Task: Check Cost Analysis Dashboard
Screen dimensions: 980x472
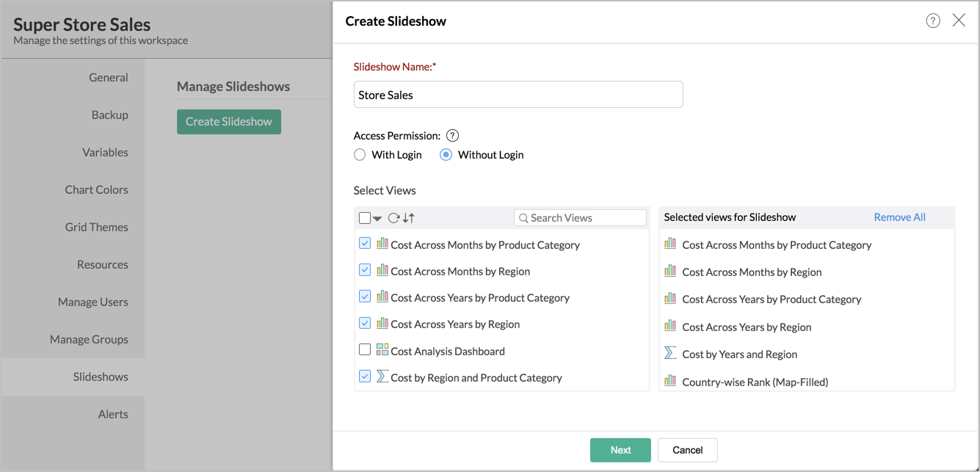Action: 365,349
